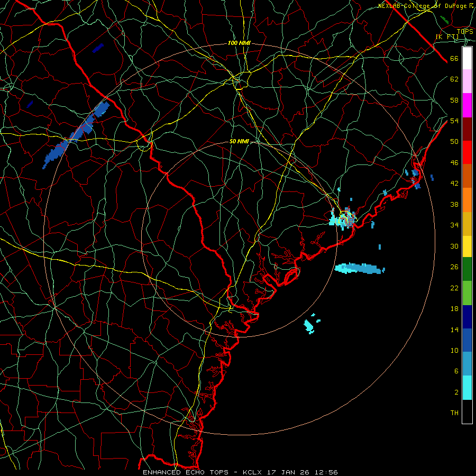
Task: Select the dark green legend swatch
Action: [x=467, y=269]
